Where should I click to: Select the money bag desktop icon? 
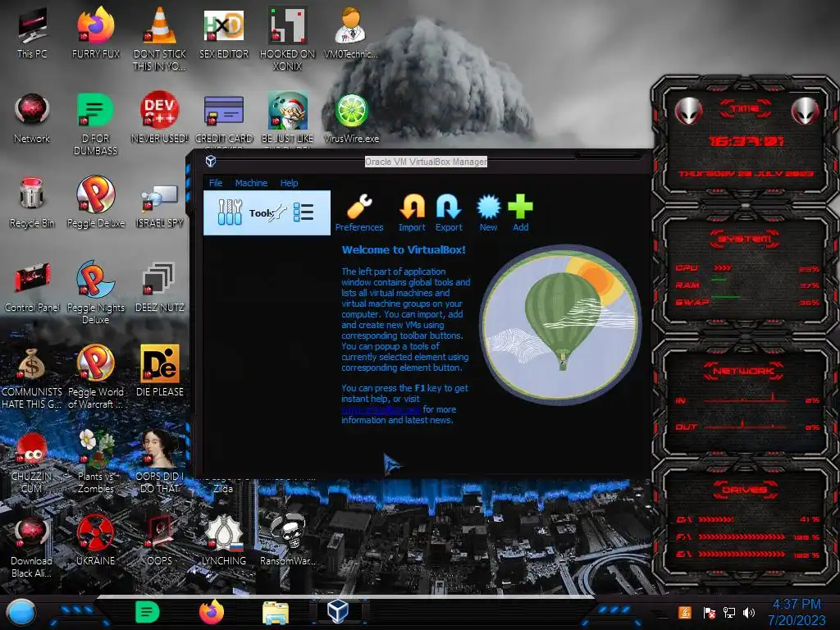tap(32, 377)
